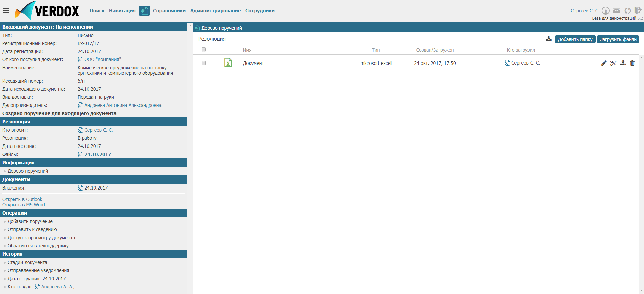
Task: Check the box for Документ row
Action: coord(204,63)
